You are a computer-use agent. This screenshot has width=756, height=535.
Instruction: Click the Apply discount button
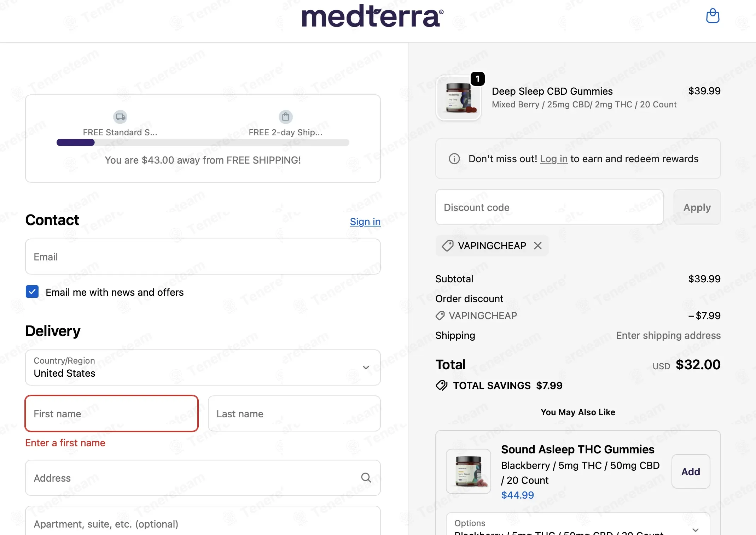coord(697,207)
